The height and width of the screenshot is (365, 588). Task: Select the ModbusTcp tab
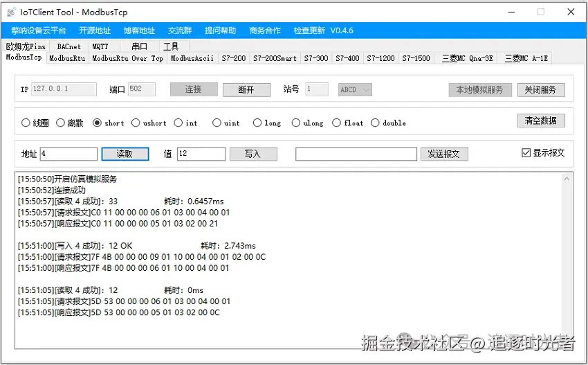24,57
